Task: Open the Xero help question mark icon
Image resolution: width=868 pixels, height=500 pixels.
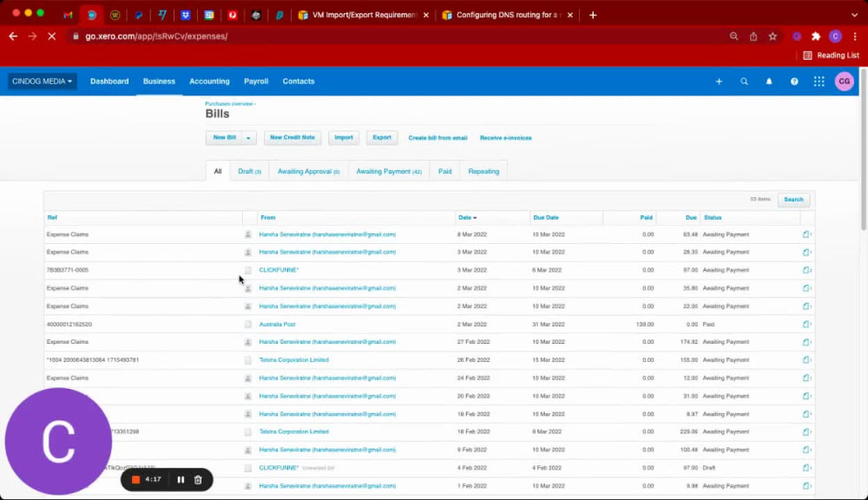Action: point(794,82)
